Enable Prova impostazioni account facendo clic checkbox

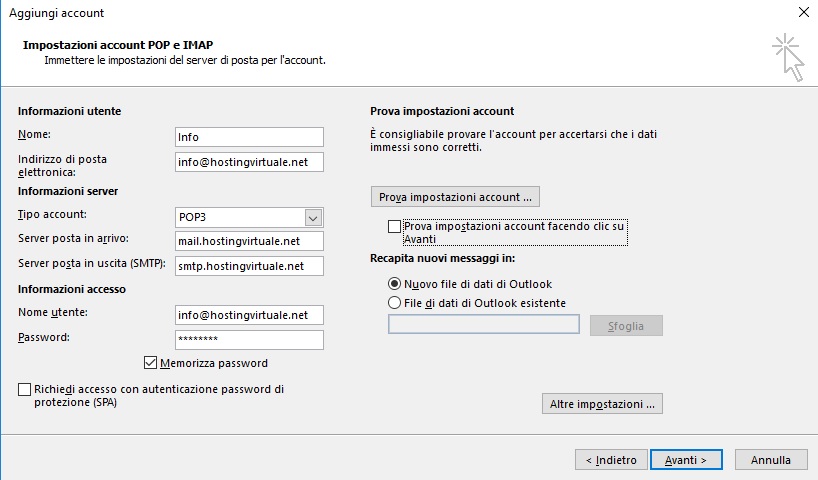coord(394,226)
